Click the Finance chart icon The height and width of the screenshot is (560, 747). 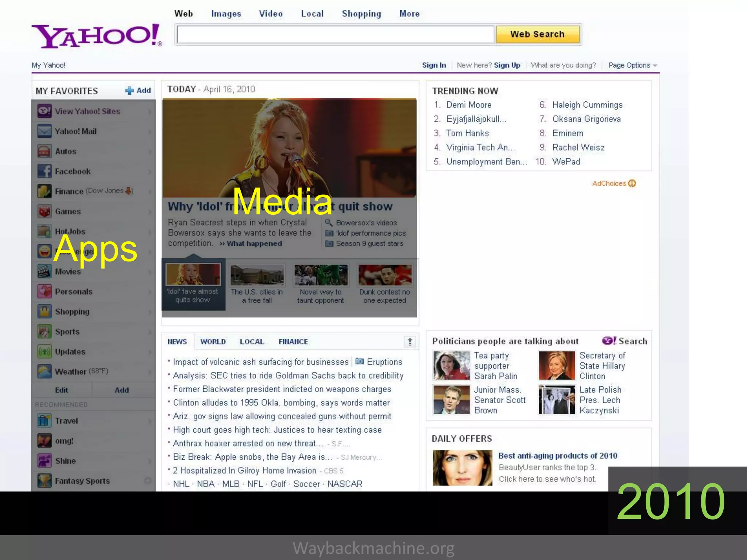44,191
